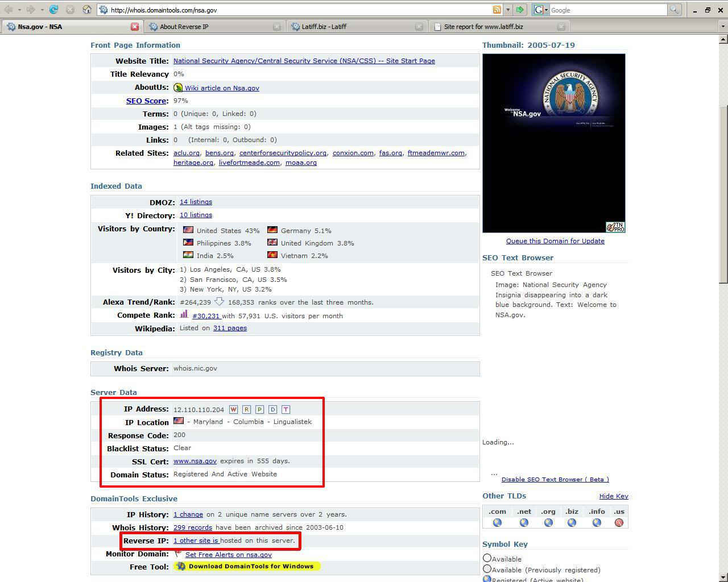The image size is (728, 582).
Task: Click the T icon beside the IP address
Action: 286,409
